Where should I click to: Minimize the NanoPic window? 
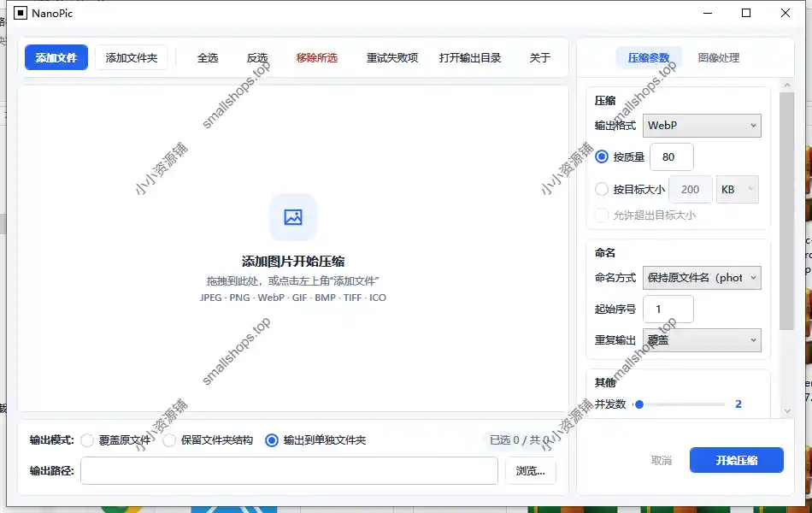[x=708, y=13]
